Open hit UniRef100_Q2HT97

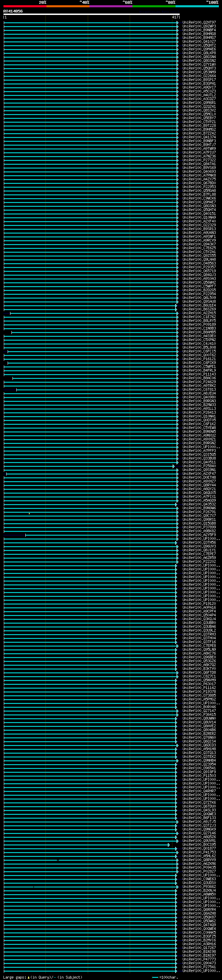(199, 23)
